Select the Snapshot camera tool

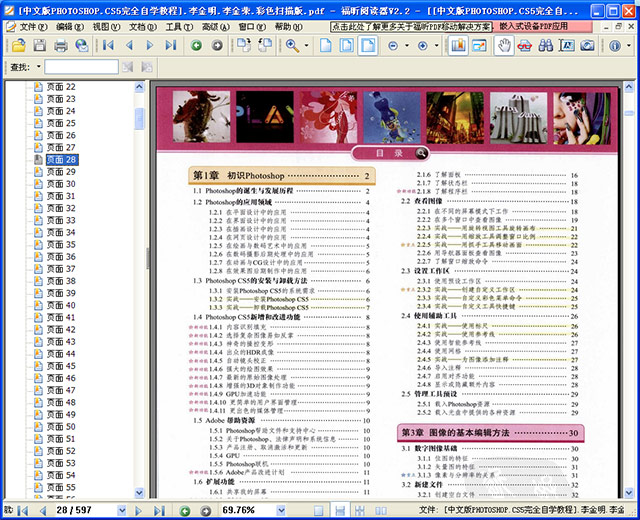587,45
